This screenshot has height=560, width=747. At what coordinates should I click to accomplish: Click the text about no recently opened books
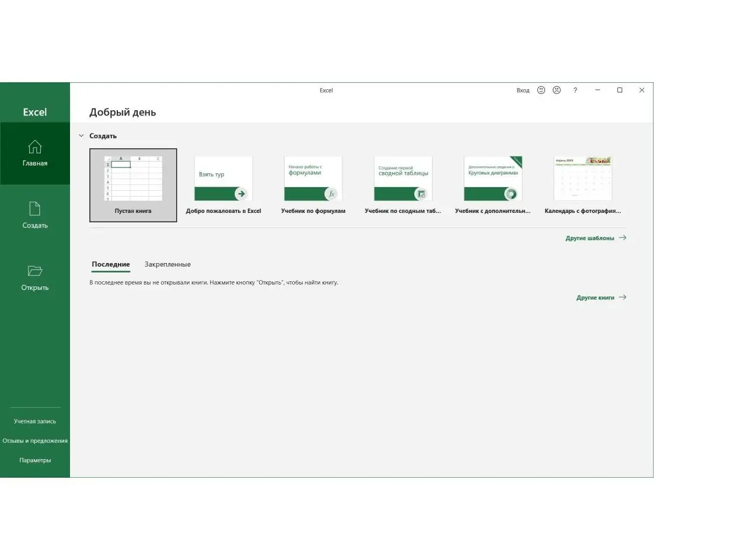(x=214, y=282)
